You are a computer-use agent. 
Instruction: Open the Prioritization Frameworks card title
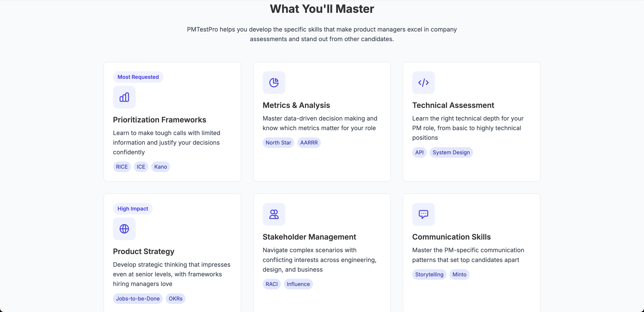click(159, 120)
